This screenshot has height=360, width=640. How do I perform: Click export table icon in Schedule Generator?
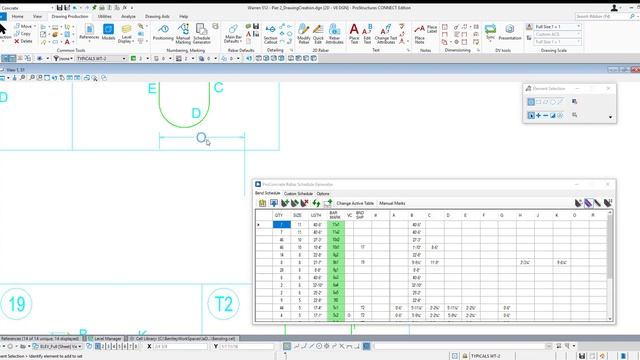pos(327,203)
